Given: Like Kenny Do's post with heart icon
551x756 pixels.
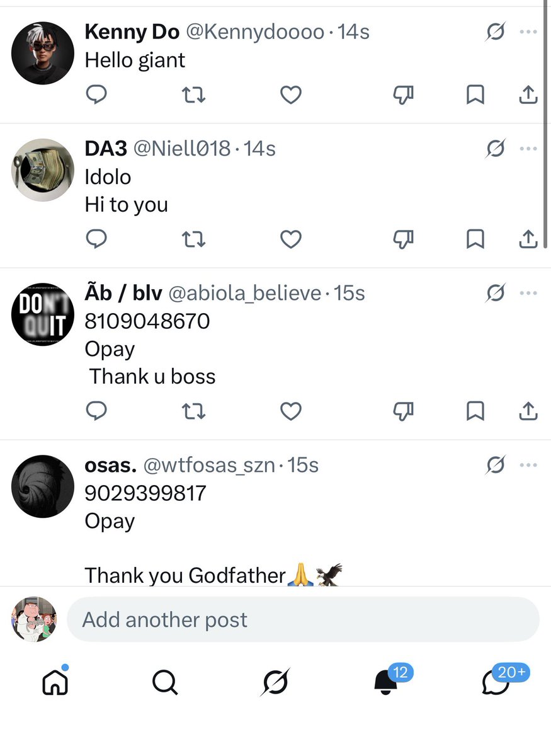Looking at the screenshot, I should (290, 95).
